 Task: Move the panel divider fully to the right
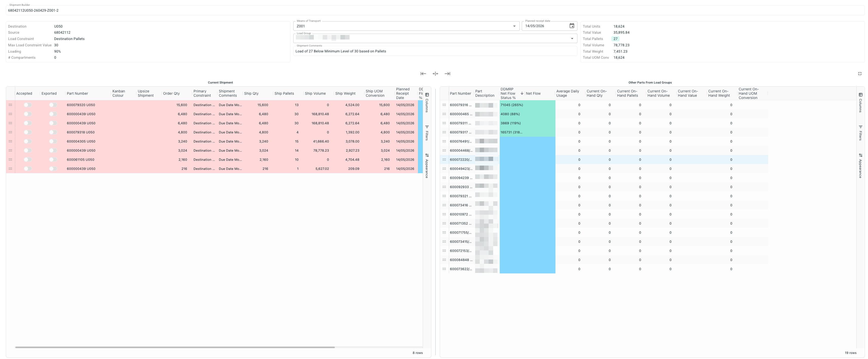pyautogui.click(x=448, y=74)
